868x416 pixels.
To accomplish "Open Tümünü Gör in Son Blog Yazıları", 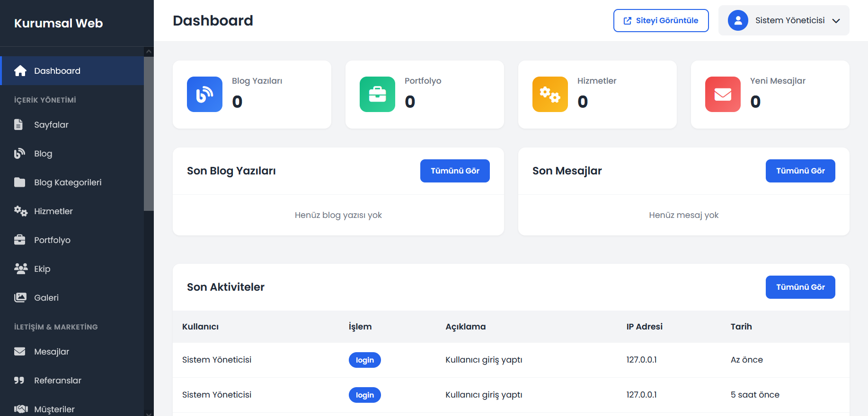I will [455, 171].
